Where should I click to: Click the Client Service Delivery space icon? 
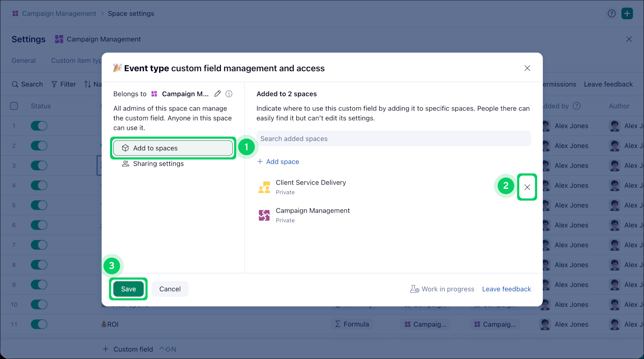coord(264,187)
